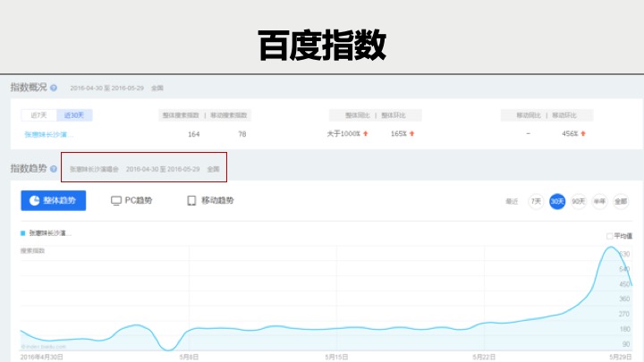Click the 整体趋势 button

tap(54, 200)
